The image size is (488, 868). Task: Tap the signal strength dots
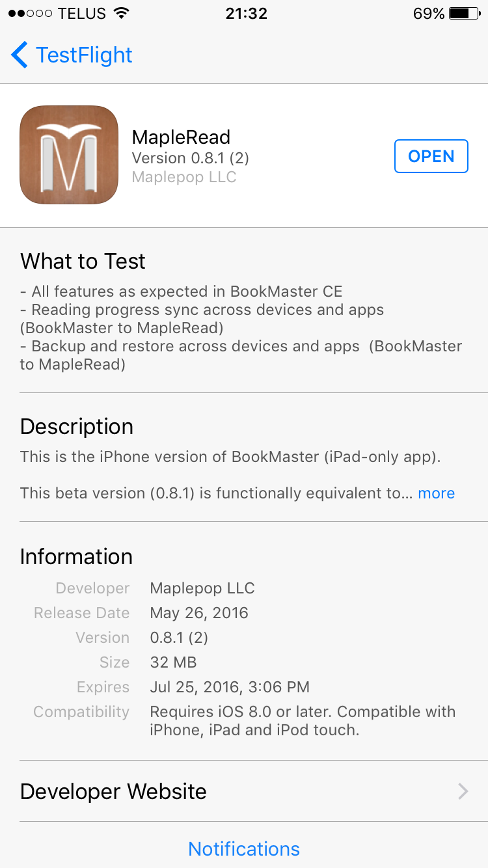tap(31, 14)
